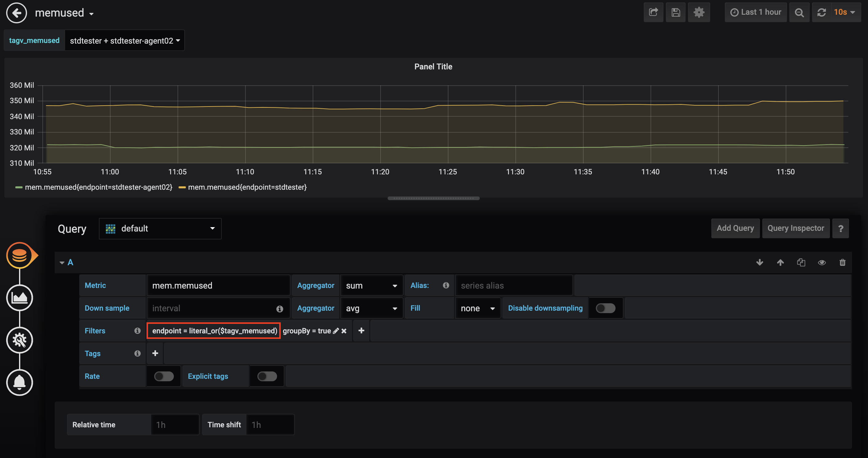Duplicate query A icon

(x=801, y=262)
